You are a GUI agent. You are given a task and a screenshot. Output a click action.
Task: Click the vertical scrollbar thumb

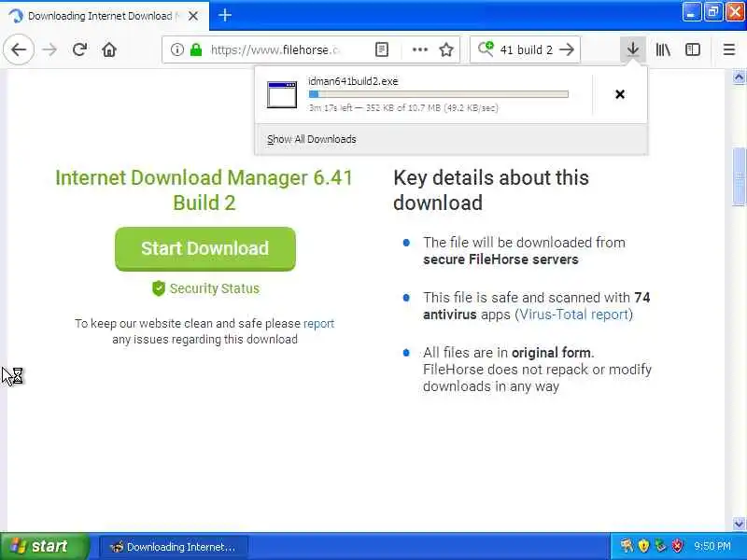click(x=739, y=176)
